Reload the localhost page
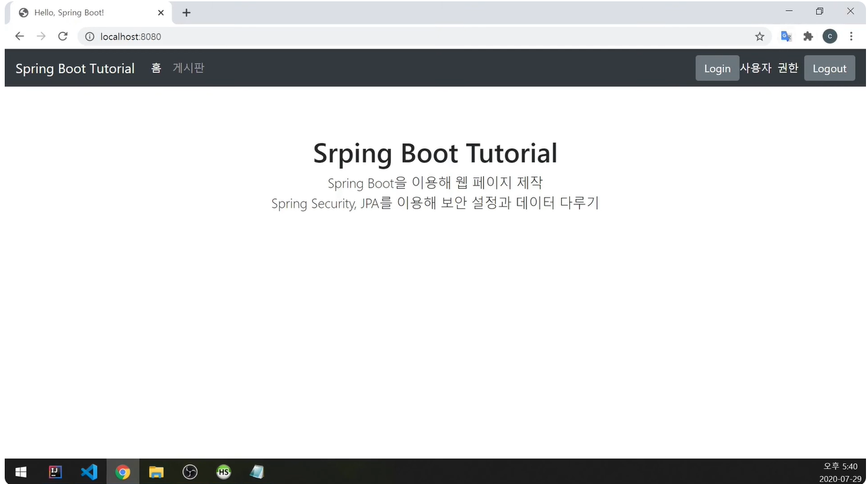Viewport: 868px width, 484px height. (63, 36)
